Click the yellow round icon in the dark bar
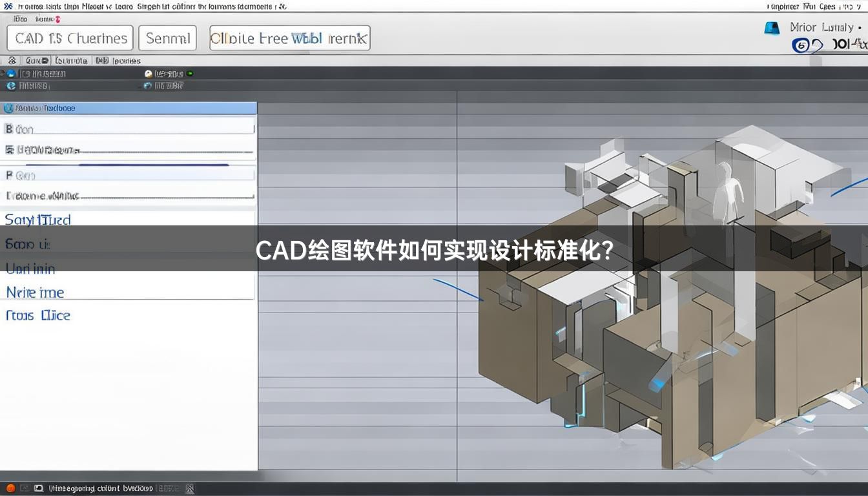Image resolution: width=868 pixels, height=496 pixels. [x=149, y=74]
